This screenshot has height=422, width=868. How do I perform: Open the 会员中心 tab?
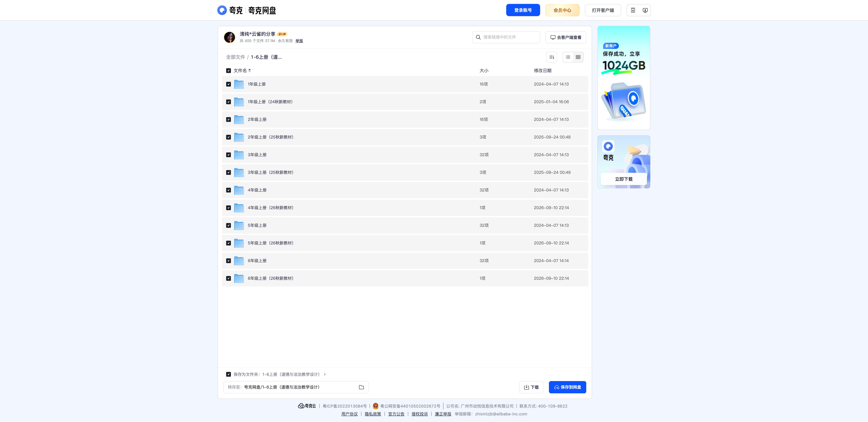562,10
